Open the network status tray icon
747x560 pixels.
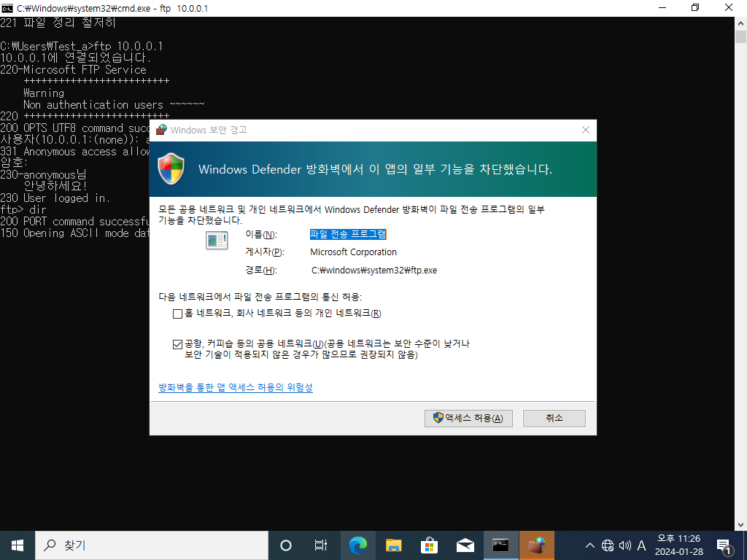tap(608, 545)
